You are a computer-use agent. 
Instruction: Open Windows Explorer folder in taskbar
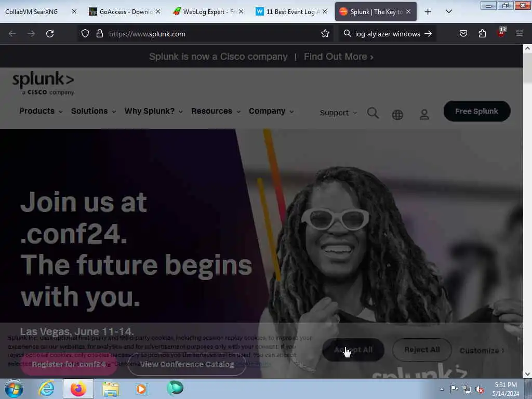pyautogui.click(x=111, y=389)
